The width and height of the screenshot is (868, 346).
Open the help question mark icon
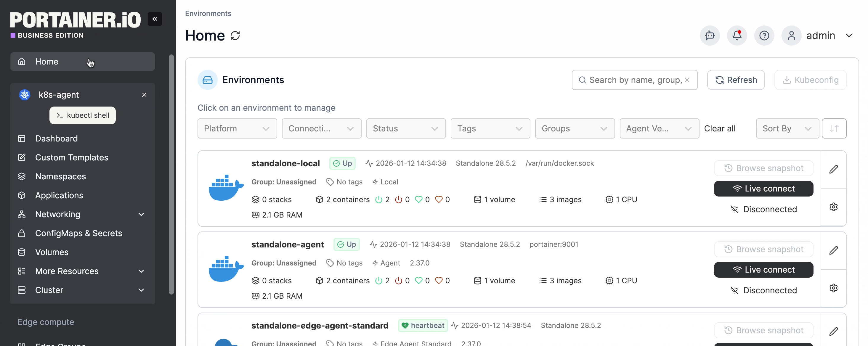(x=764, y=36)
